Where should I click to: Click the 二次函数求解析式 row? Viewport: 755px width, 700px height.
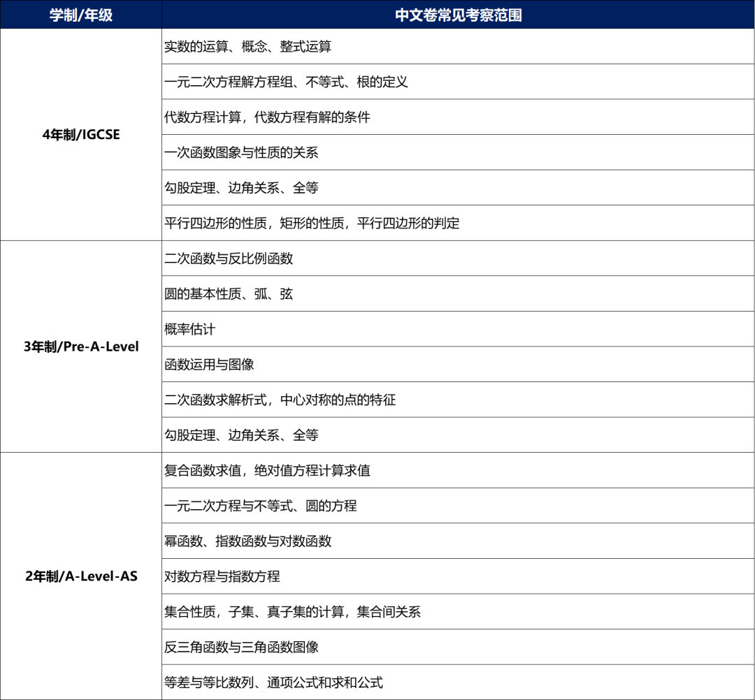pos(280,400)
